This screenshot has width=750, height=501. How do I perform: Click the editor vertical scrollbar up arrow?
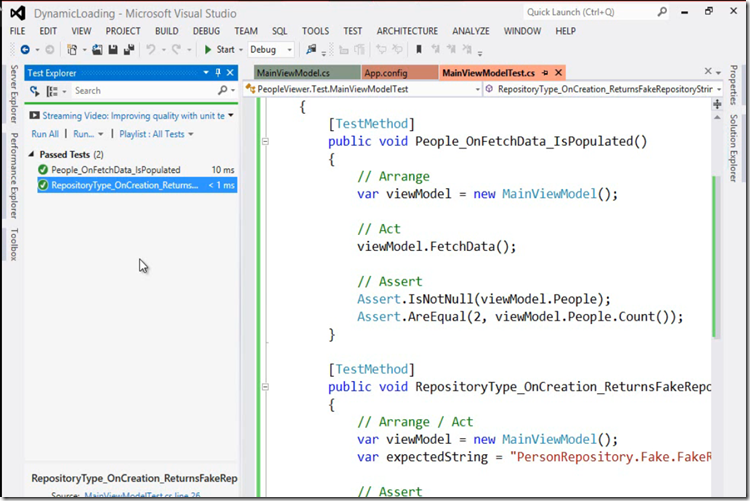[x=717, y=118]
